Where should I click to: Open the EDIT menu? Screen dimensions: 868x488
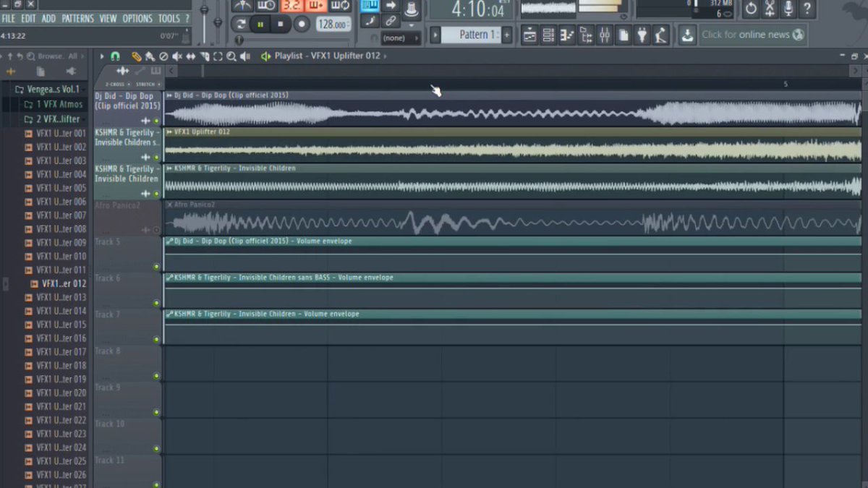[x=28, y=18]
